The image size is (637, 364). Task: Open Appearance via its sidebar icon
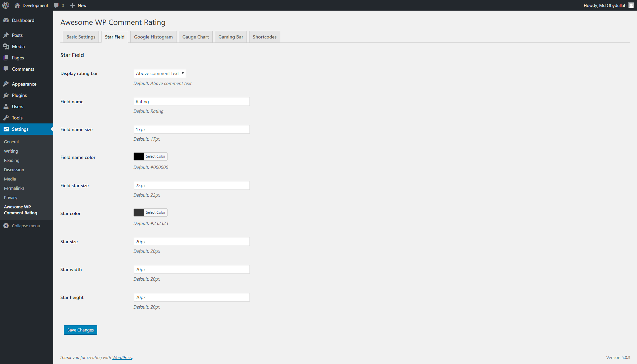[x=6, y=84]
